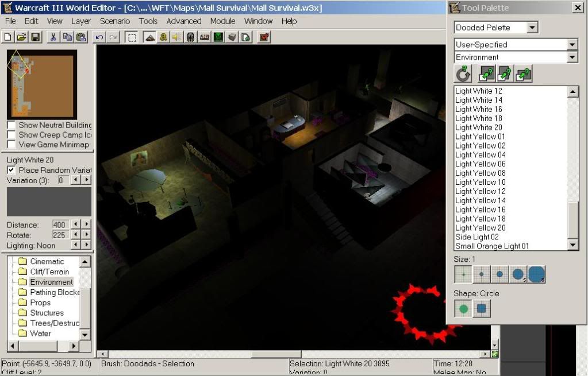Decrease the Distance value with left arrow
Screen dimensions: 588x376
[76, 224]
